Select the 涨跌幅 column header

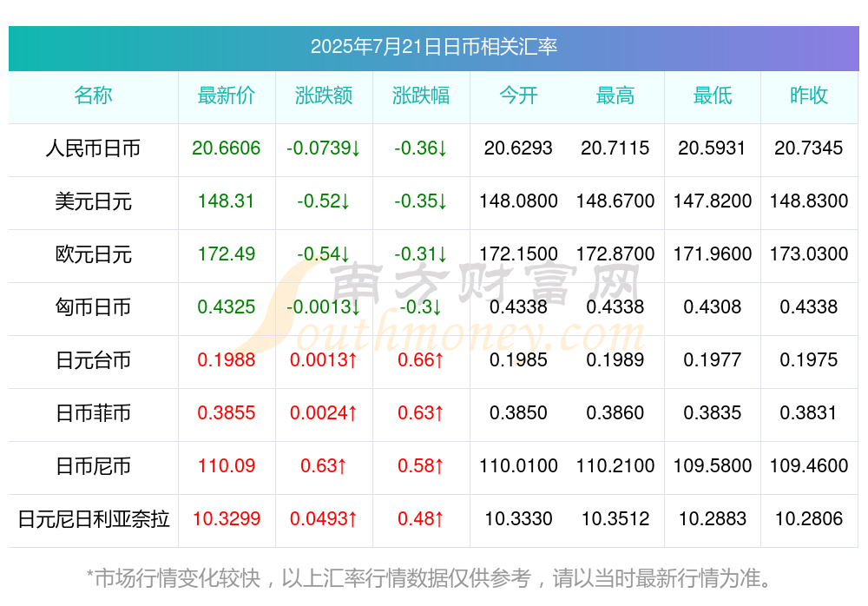tap(421, 96)
